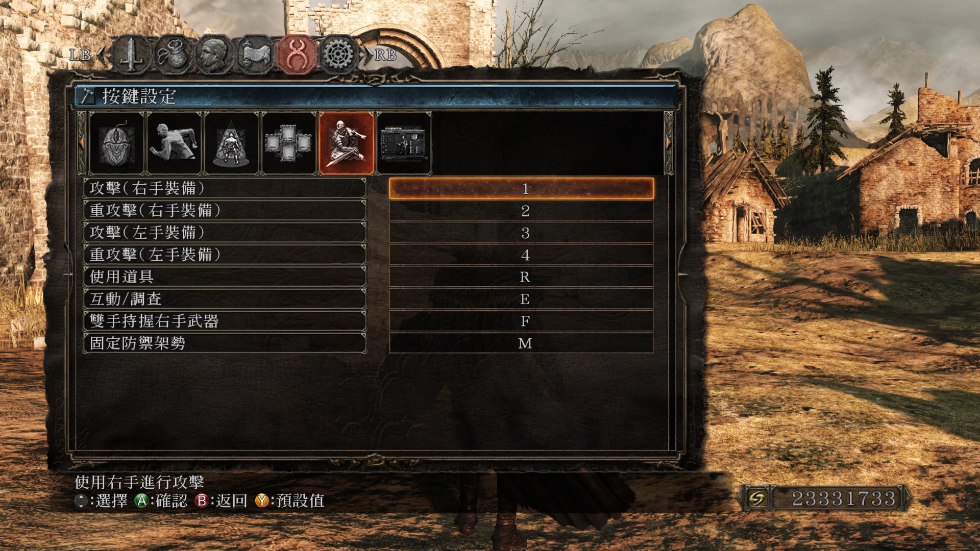
Task: Open the item pouch inventory icon
Action: [173, 54]
